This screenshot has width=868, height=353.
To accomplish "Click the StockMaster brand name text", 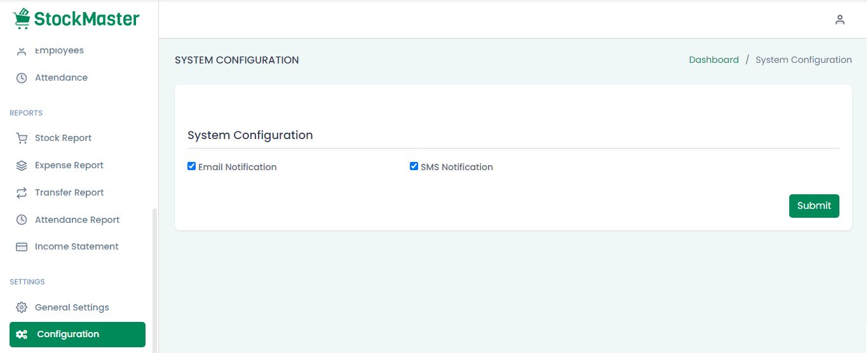I will [x=86, y=19].
